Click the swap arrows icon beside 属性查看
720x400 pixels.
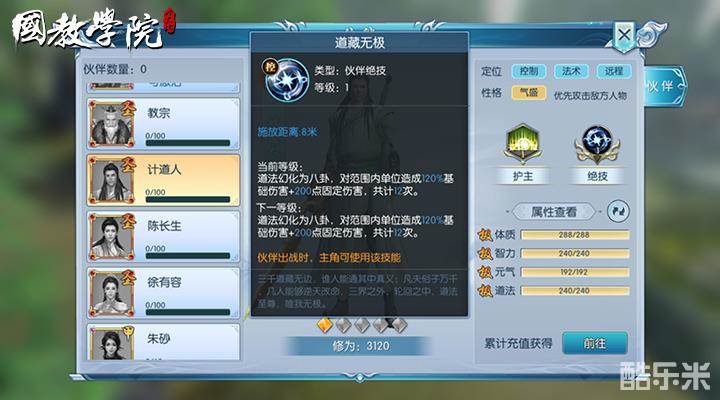click(618, 212)
